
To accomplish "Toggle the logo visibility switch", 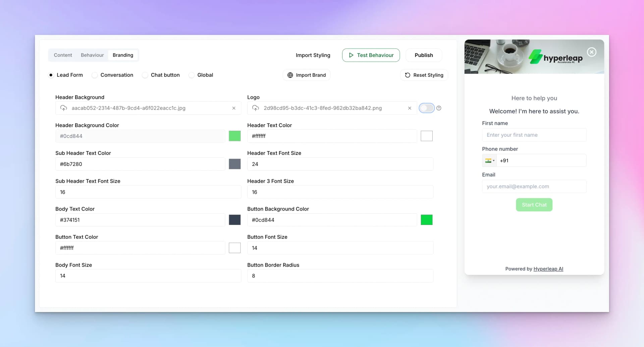I will pos(426,108).
